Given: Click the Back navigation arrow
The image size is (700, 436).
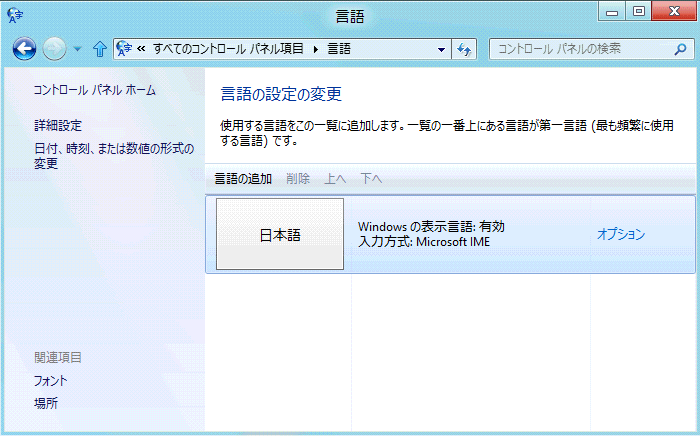Looking at the screenshot, I should pos(24,49).
